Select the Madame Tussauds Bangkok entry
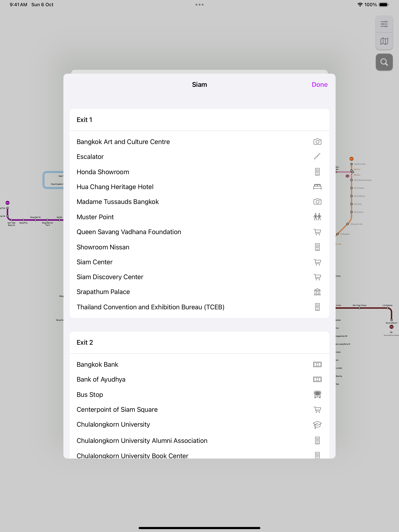399x532 pixels. (x=199, y=202)
